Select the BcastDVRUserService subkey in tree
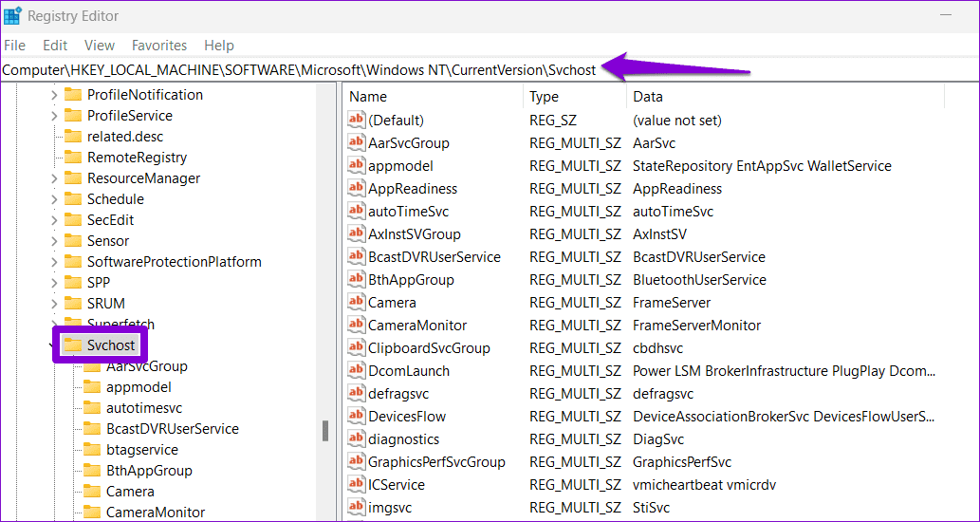Screen dimensions: 980x522 click(173, 429)
